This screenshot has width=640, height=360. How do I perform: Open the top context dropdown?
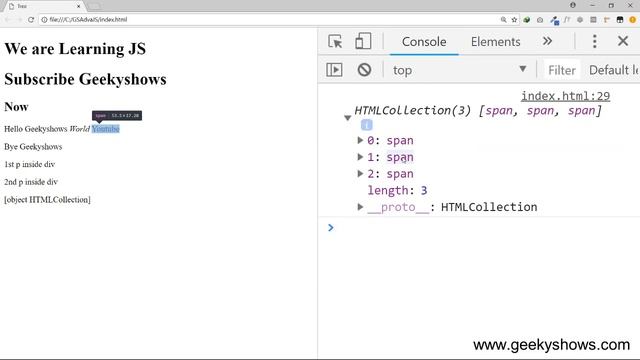coord(460,70)
